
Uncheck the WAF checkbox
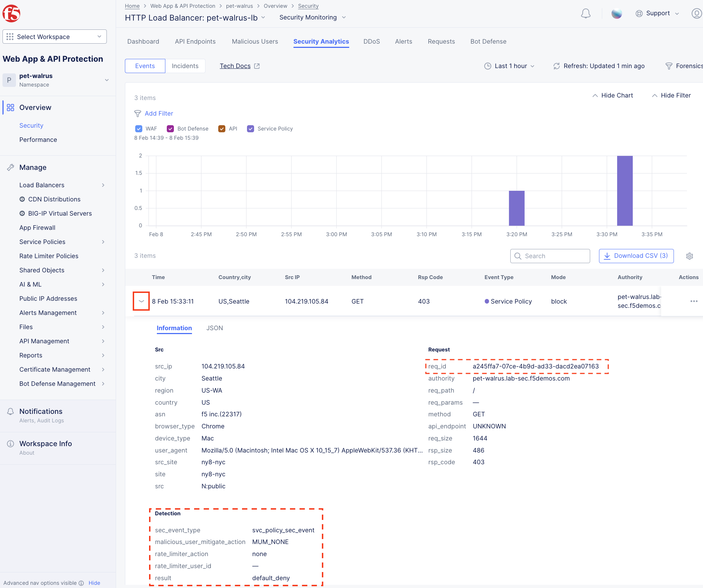(x=139, y=129)
